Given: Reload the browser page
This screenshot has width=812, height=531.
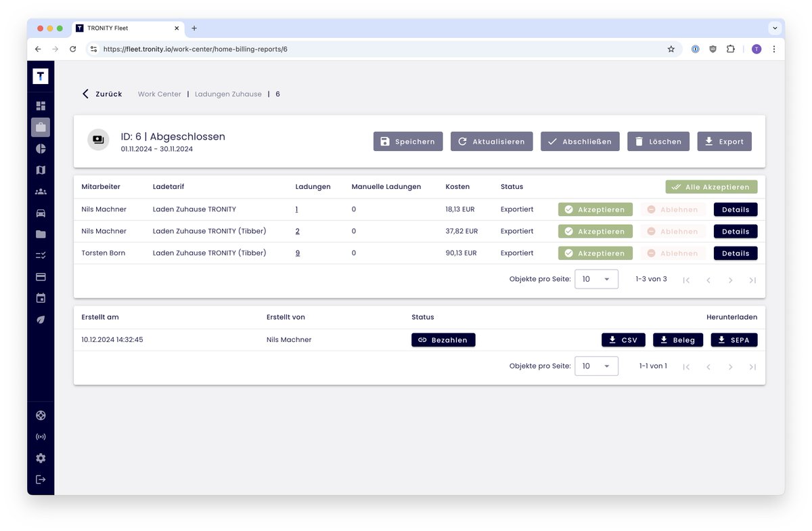Looking at the screenshot, I should tap(73, 49).
